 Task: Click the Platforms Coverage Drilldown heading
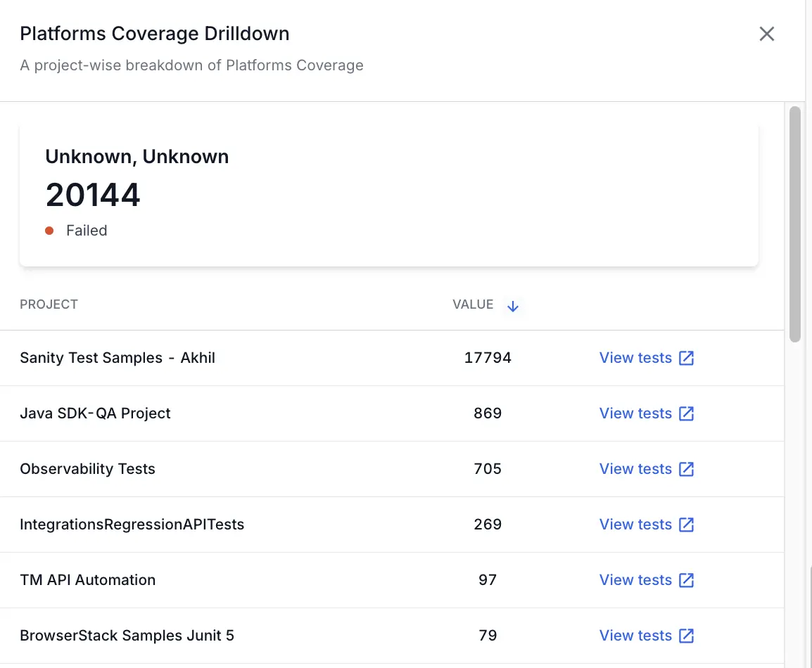tap(154, 34)
